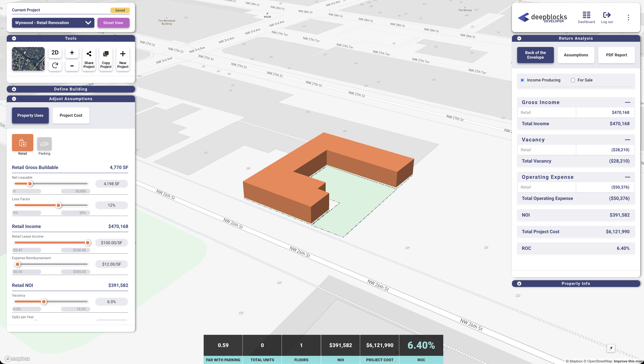644x364 pixels.
Task: Click the Mapbox logo
Action: 17,359
